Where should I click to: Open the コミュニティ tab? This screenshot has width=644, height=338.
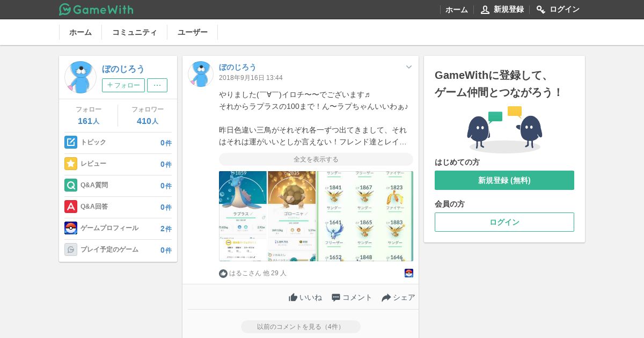pos(135,32)
